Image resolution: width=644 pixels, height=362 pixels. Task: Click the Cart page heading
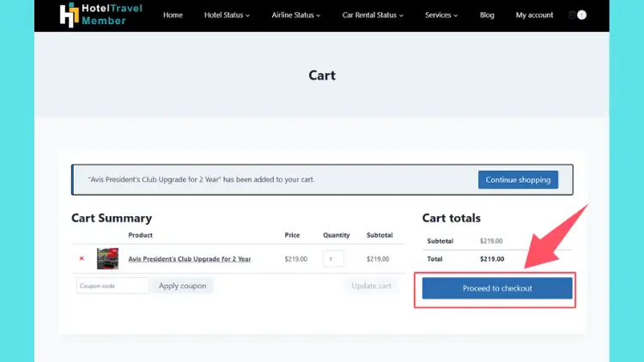pos(322,75)
